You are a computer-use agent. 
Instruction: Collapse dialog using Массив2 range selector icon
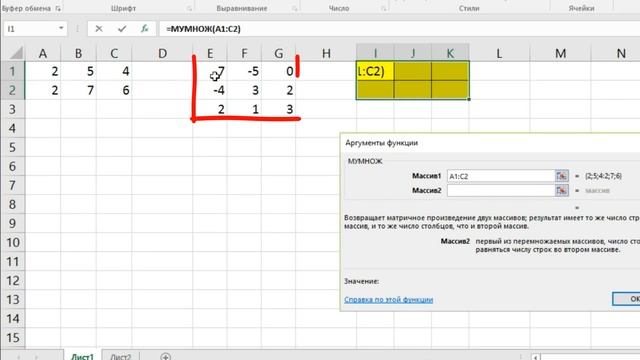click(x=562, y=191)
